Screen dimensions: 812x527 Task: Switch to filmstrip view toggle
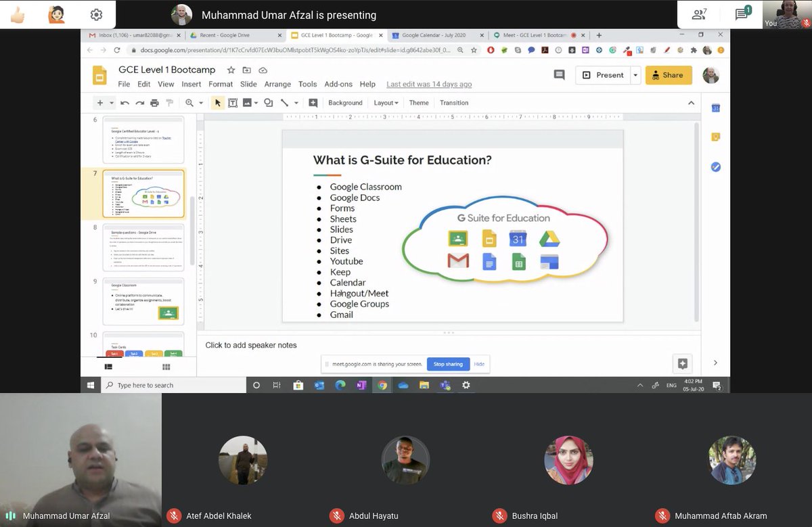click(x=108, y=367)
